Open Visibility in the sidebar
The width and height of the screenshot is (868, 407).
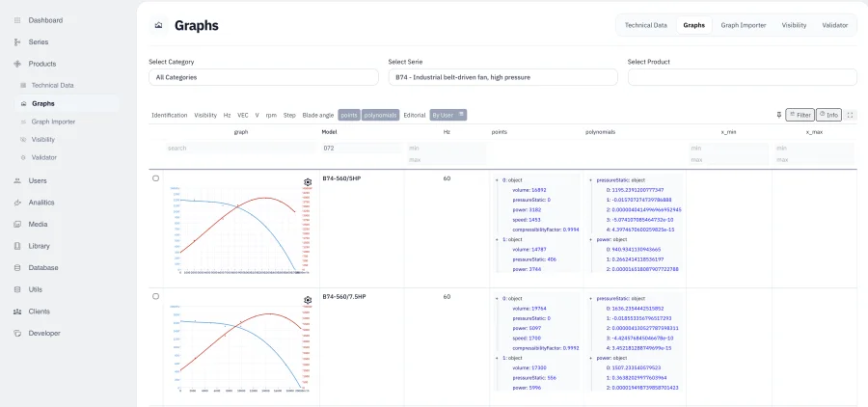[x=43, y=140]
